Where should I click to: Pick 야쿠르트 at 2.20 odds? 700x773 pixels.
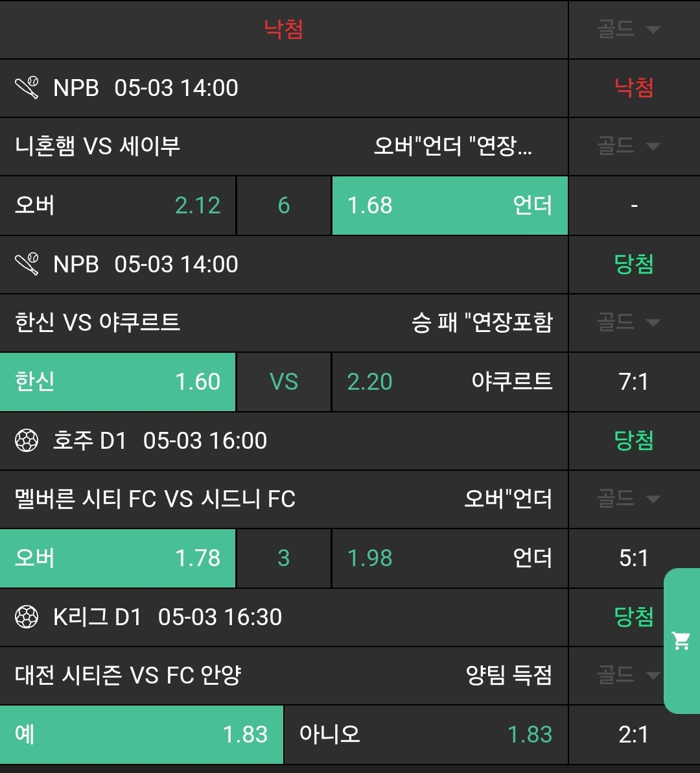450,382
